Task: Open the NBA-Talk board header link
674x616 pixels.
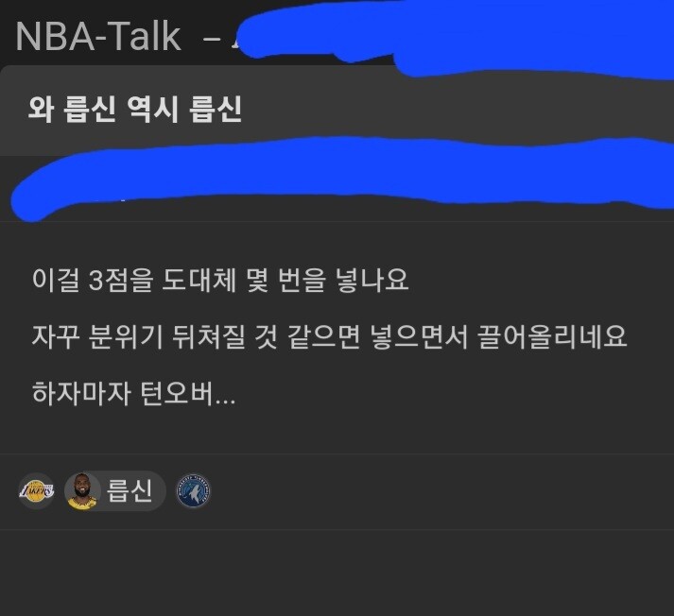Action: click(x=98, y=37)
